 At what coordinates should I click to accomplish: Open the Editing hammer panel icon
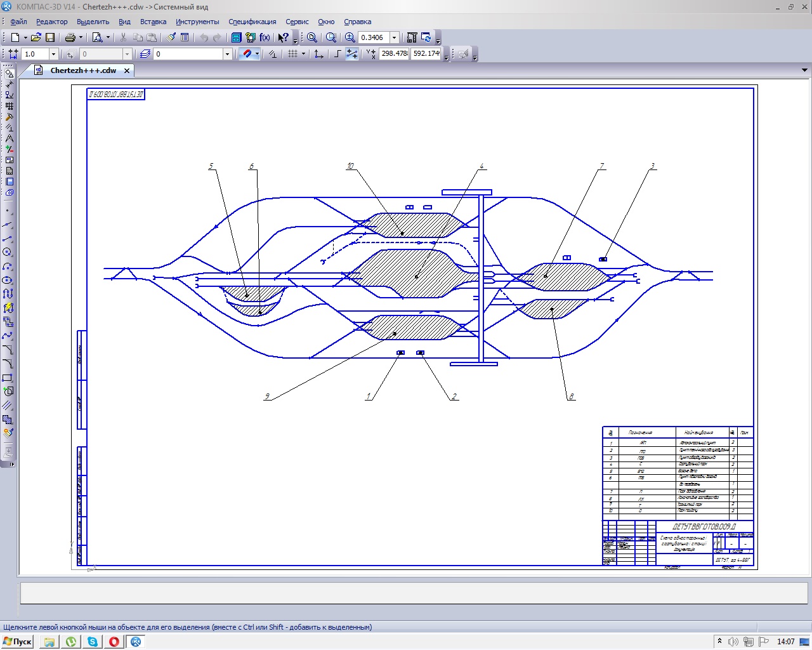tap(9, 117)
